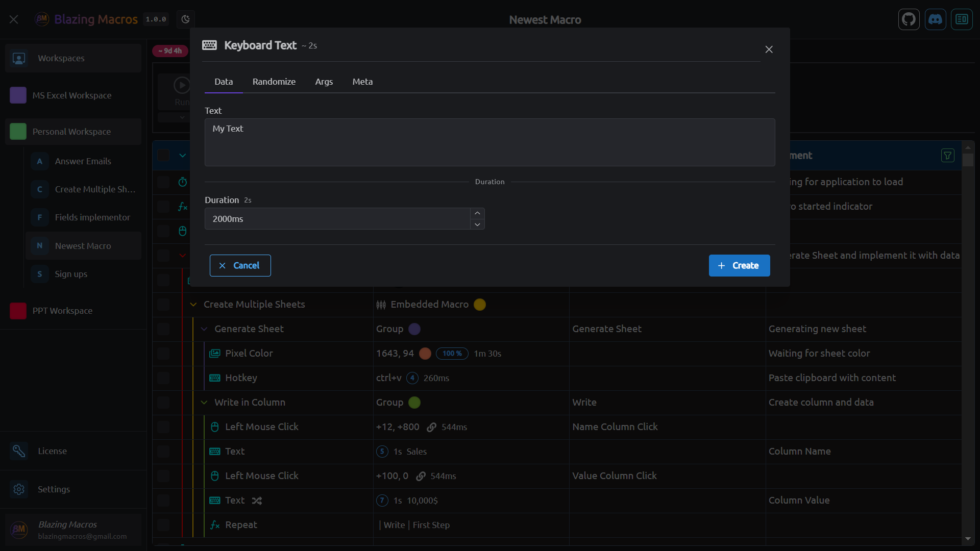Open the Meta tab
This screenshot has height=551, width=980.
click(x=362, y=82)
